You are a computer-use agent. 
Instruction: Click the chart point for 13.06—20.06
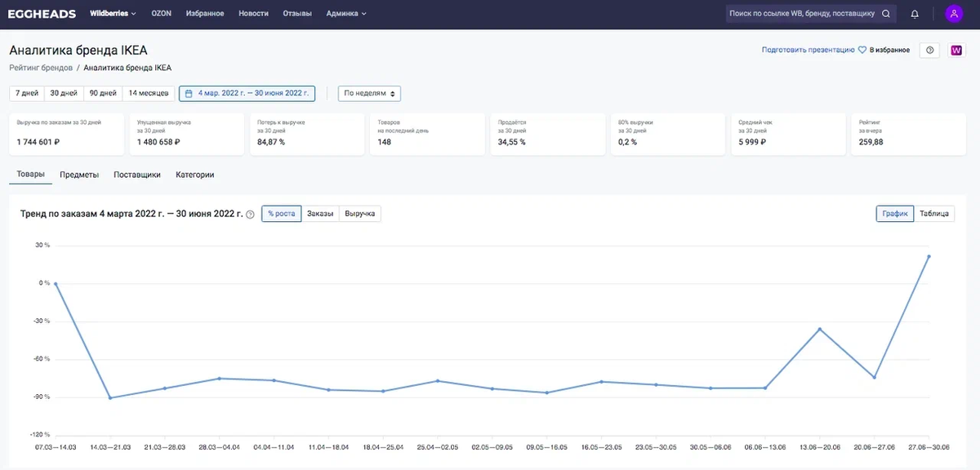[x=820, y=330]
